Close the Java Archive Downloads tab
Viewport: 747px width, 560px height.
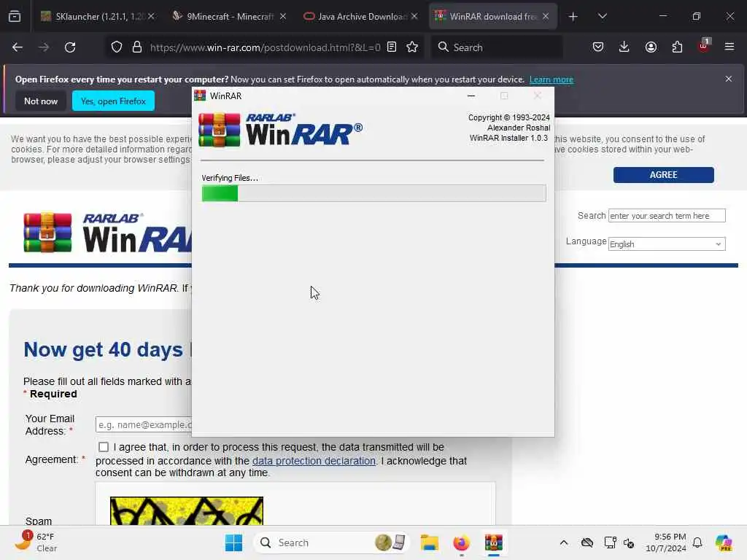tap(414, 17)
